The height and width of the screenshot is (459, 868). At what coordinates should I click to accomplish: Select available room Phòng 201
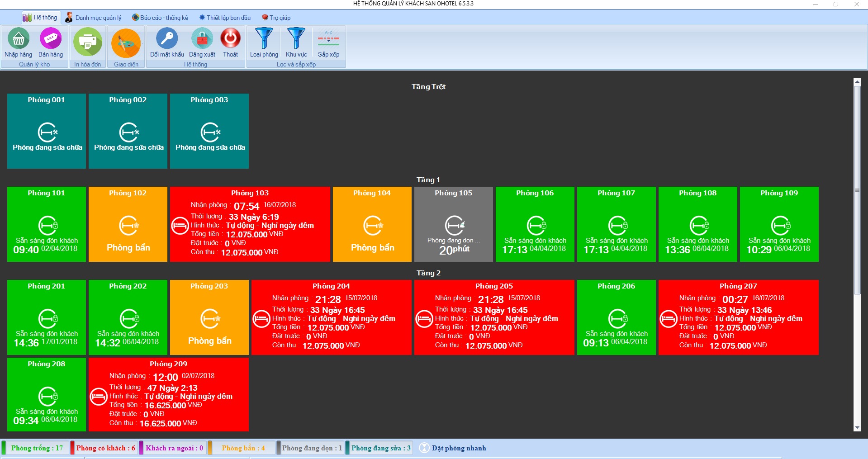pos(47,317)
